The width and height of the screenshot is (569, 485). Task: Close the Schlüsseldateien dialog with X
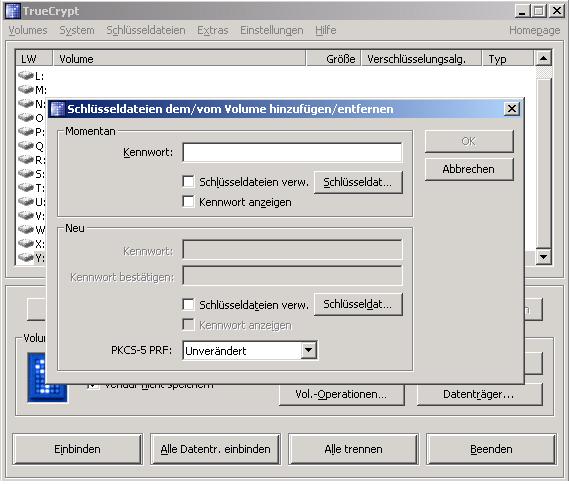[x=512, y=108]
